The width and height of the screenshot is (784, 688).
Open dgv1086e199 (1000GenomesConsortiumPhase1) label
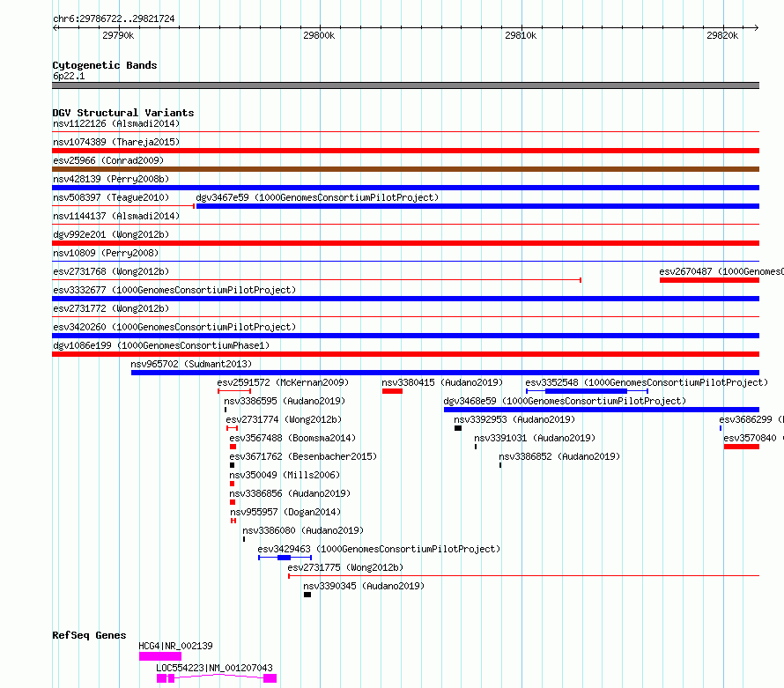[x=161, y=345]
